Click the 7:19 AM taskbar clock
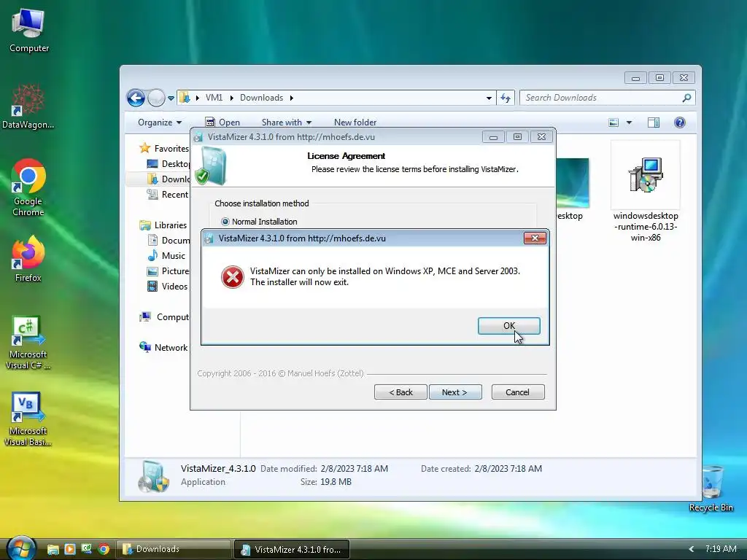Viewport: 747px width, 560px height. pyautogui.click(x=721, y=549)
